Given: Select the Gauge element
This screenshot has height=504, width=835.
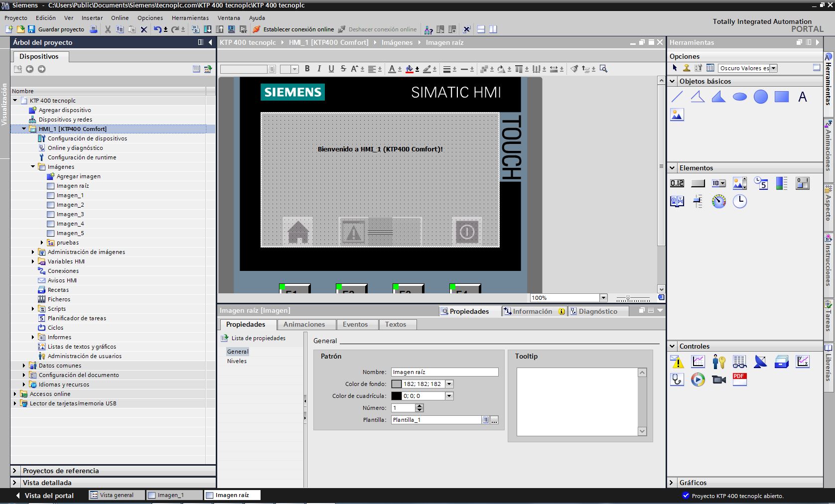Looking at the screenshot, I should [x=719, y=201].
